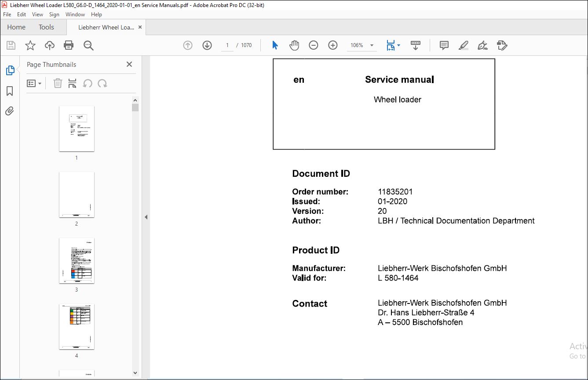The image size is (588, 380).
Task: Zoom in with the plus icon
Action: pyautogui.click(x=333, y=45)
